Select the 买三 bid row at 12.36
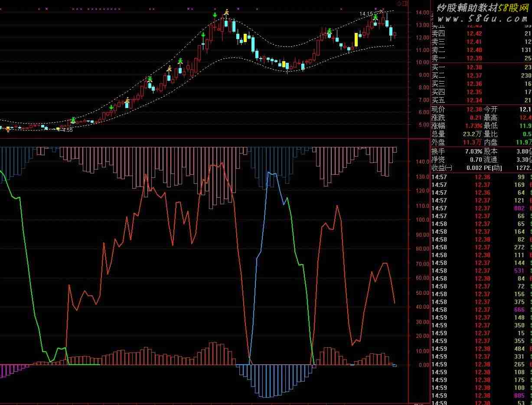 click(x=481, y=84)
